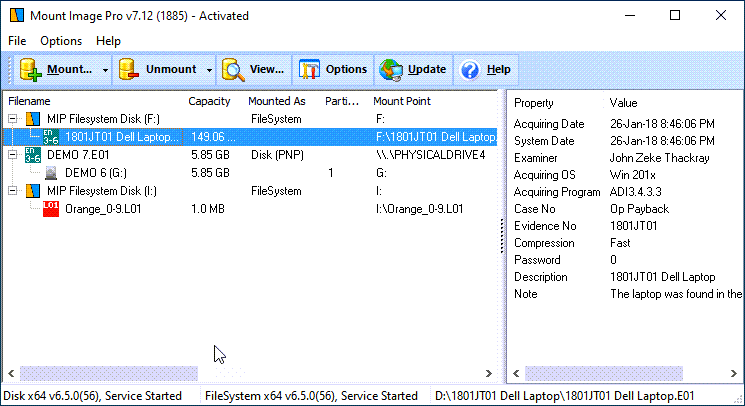Click the Help question mark icon
The height and width of the screenshot is (406, 745).
pyautogui.click(x=469, y=70)
